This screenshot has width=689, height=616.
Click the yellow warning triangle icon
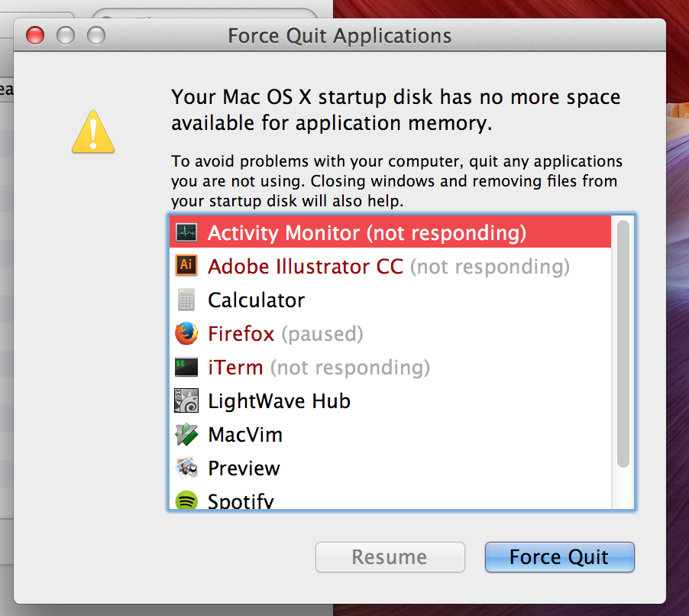tap(93, 132)
